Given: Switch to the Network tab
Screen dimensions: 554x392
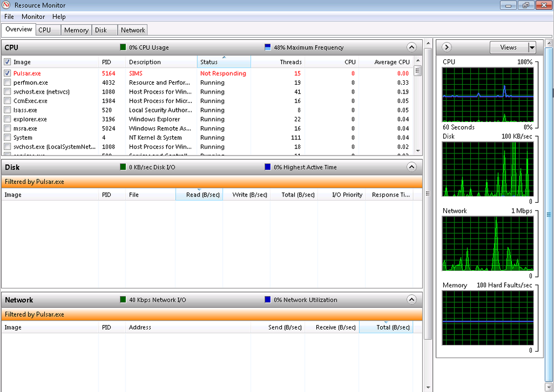Looking at the screenshot, I should [x=132, y=30].
